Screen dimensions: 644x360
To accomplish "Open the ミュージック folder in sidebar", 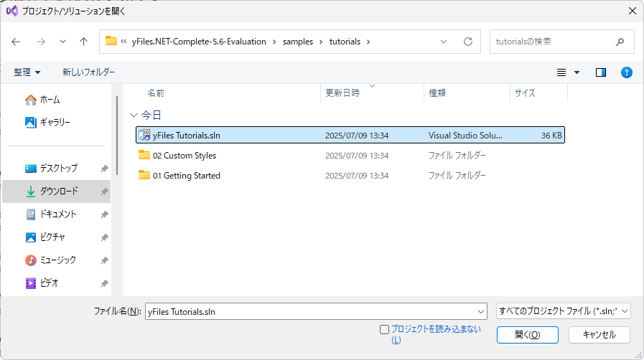I will 57,260.
